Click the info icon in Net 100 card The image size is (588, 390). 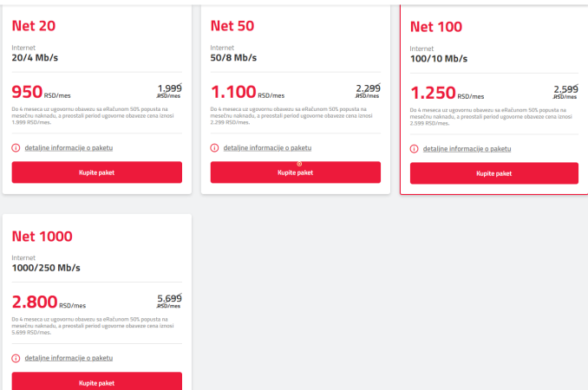414,149
